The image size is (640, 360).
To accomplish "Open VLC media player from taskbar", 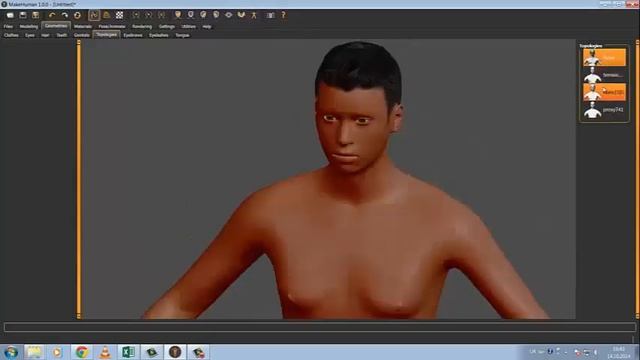I will (105, 352).
